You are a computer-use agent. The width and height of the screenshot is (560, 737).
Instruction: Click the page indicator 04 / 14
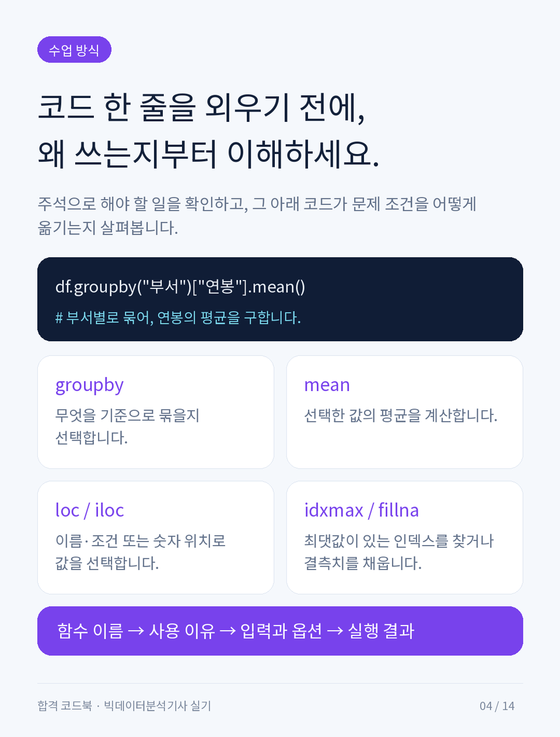click(497, 706)
